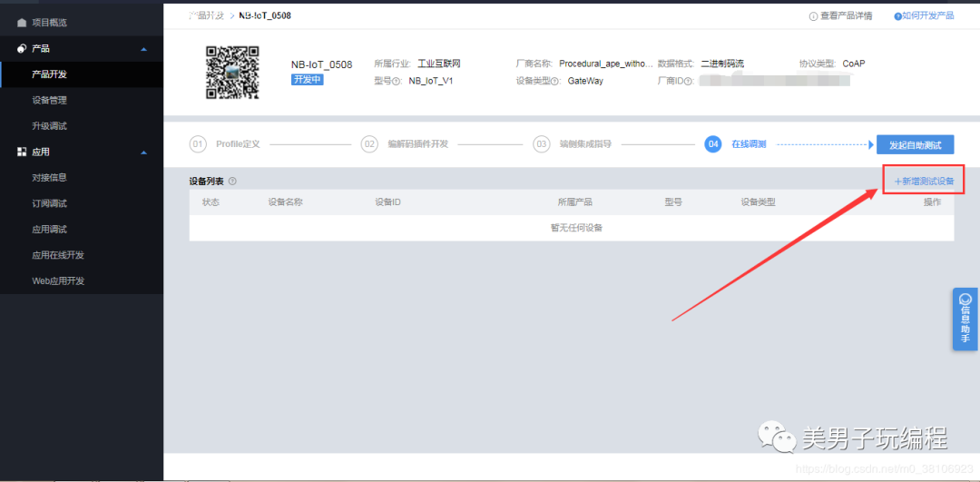Click the 工业互联网 industry value
The image size is (980, 482).
[439, 64]
